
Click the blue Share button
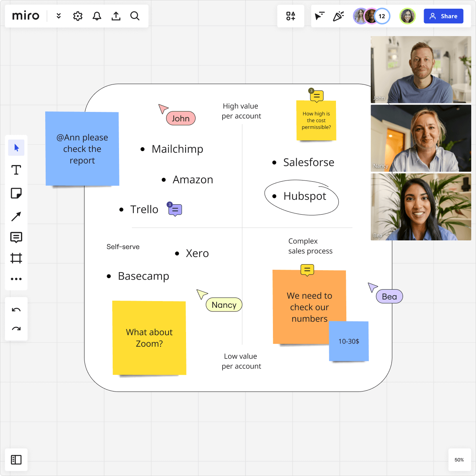pos(443,16)
